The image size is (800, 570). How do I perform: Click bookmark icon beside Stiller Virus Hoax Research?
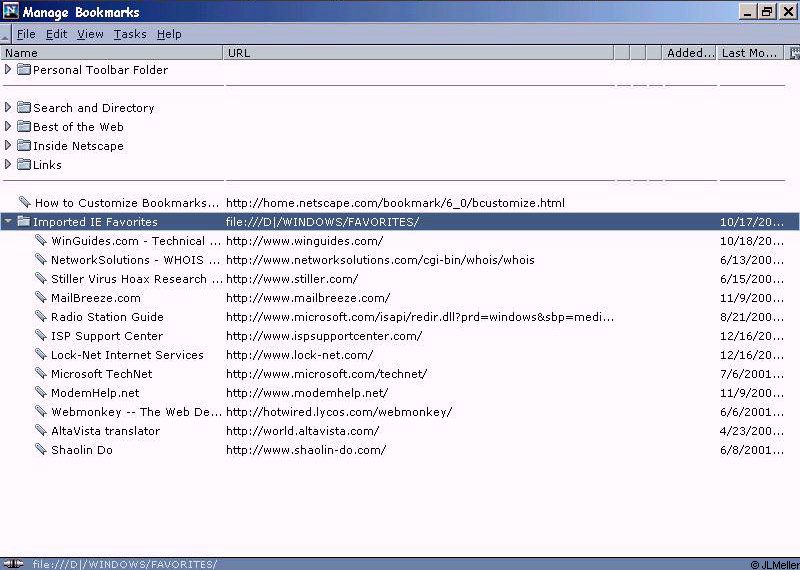pyautogui.click(x=41, y=278)
